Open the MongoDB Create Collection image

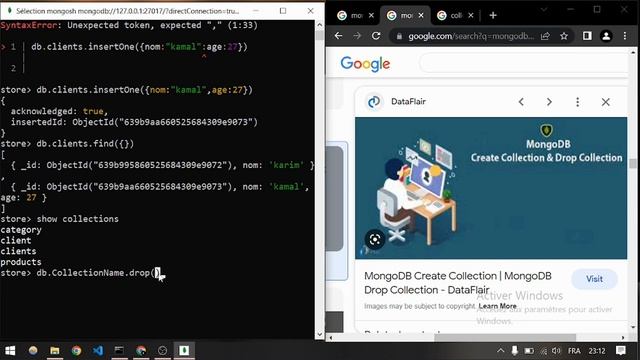pos(491,188)
